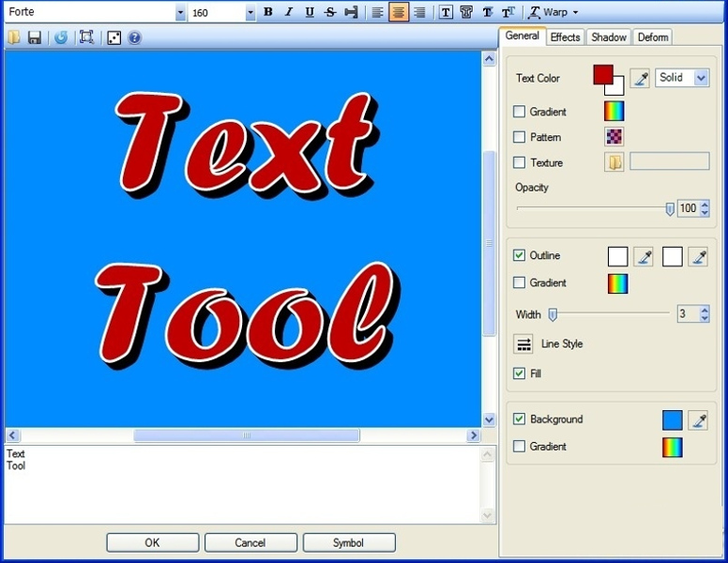Align text to the right
The width and height of the screenshot is (728, 563).
(419, 12)
